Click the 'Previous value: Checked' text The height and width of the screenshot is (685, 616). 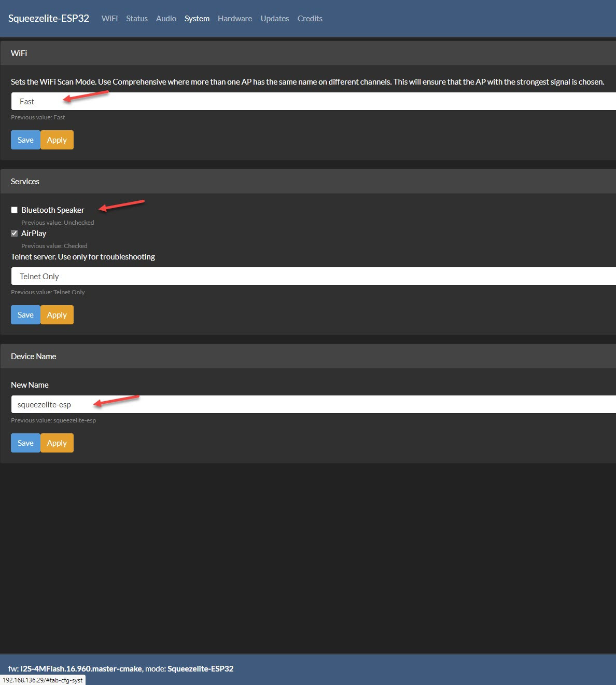(54, 246)
